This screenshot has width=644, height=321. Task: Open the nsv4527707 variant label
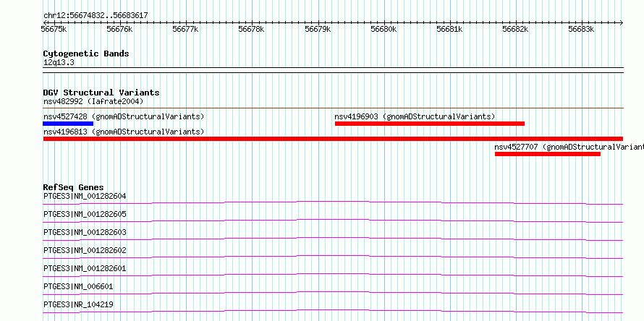[x=569, y=147]
